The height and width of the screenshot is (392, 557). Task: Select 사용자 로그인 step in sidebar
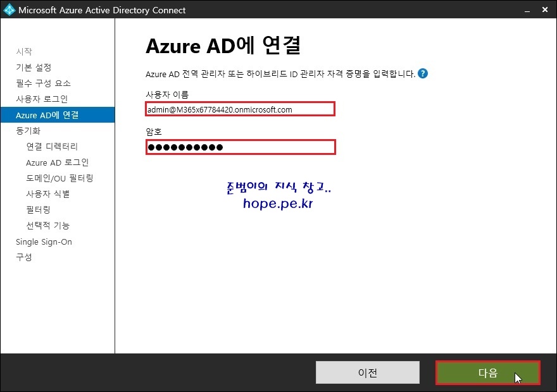click(x=42, y=99)
